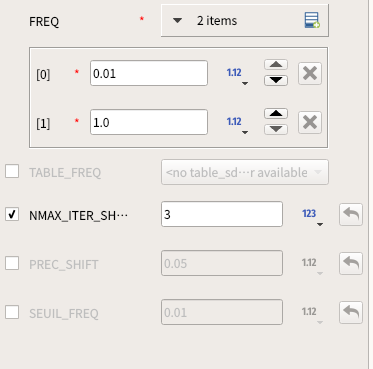Reset NMAX_ITER_SHIFT to its default value
Screen dimensions: 373x369
pos(351,214)
